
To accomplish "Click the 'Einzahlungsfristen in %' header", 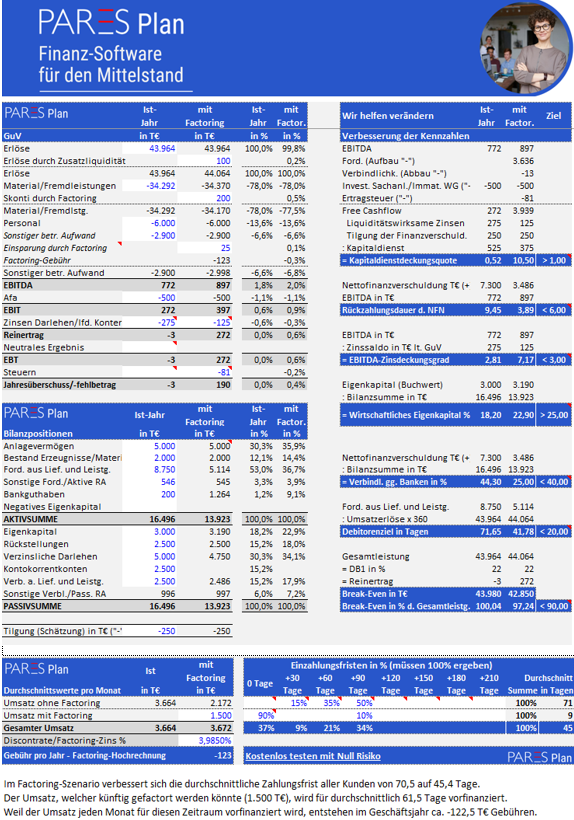I will (392, 666).
